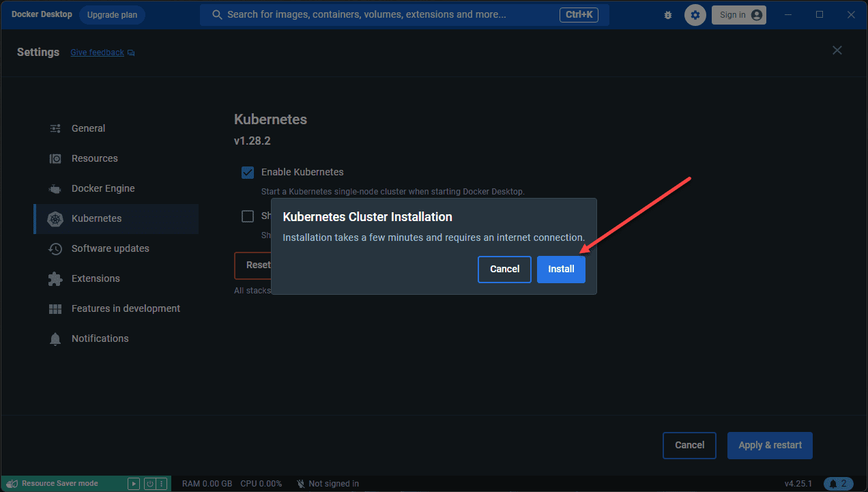Viewport: 868px width, 492px height.
Task: Click the Features in development grid icon
Action: click(55, 309)
